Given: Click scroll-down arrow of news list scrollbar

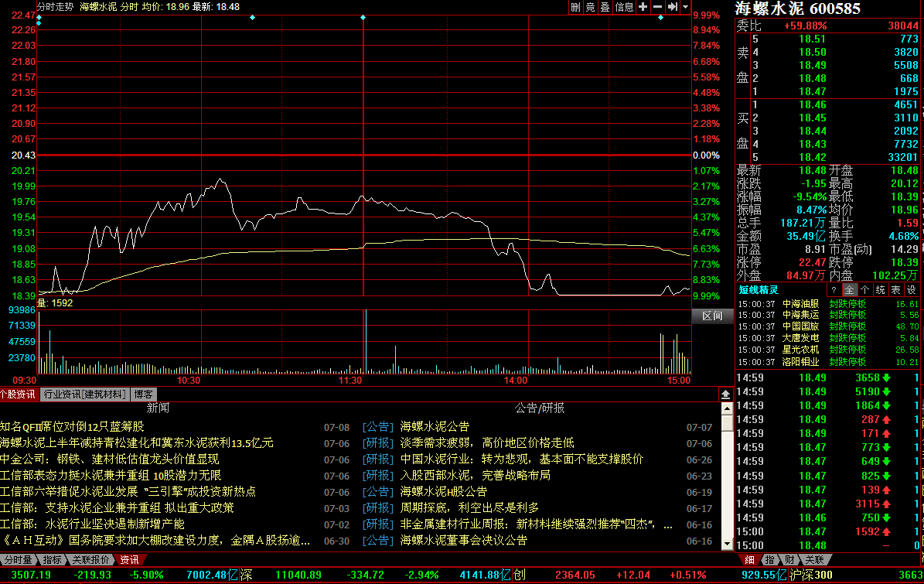Looking at the screenshot, I should point(727,545).
